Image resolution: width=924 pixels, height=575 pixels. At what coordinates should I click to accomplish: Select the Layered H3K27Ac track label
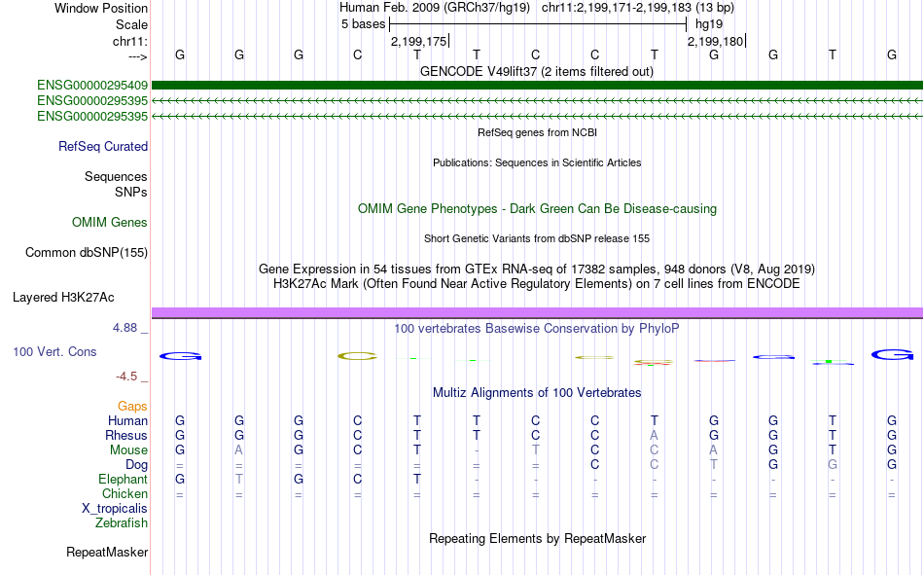[63, 298]
